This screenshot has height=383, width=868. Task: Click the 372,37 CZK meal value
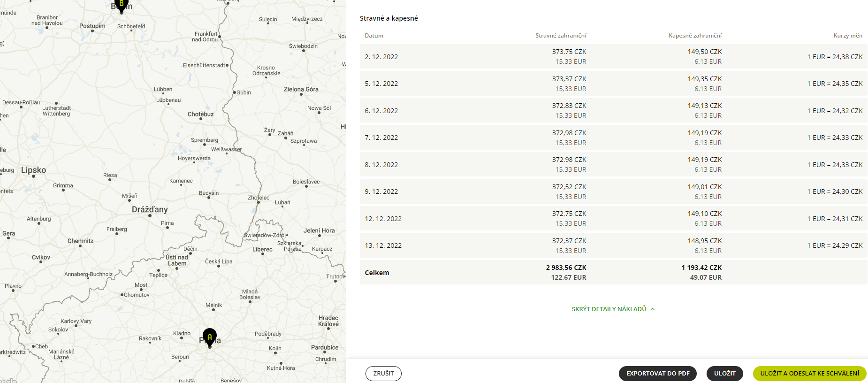(x=569, y=241)
